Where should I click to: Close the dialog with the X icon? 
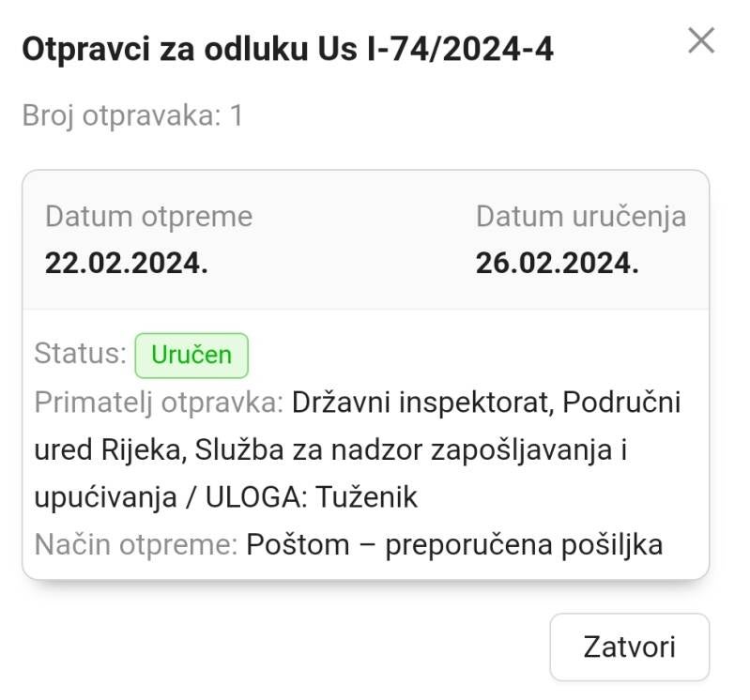click(x=701, y=41)
